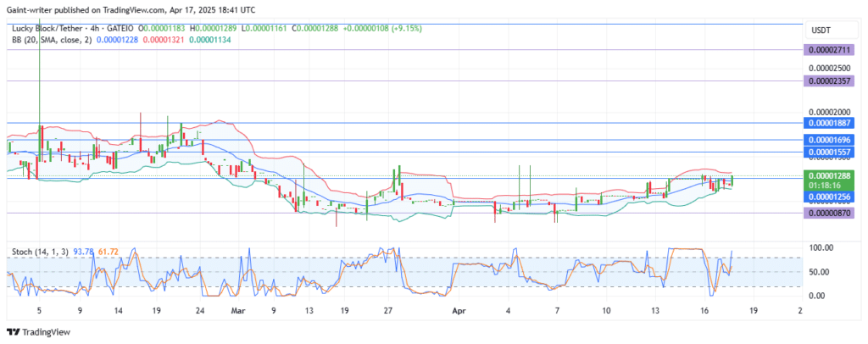
Task: Open the BB (20, SMA, close, 2) indicator label
Action: tap(52, 39)
